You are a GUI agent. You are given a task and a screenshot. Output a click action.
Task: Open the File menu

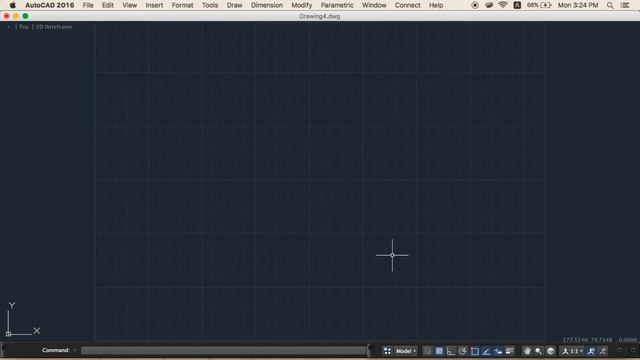(x=88, y=5)
